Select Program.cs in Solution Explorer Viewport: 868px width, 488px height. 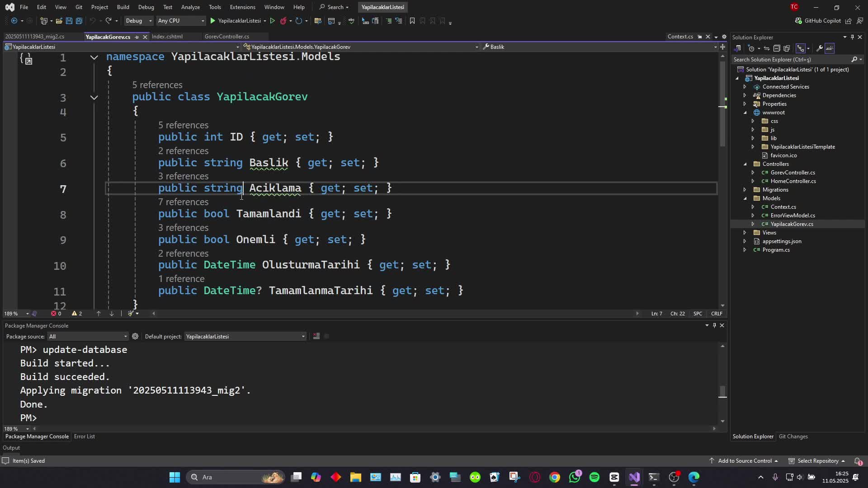tap(776, 250)
